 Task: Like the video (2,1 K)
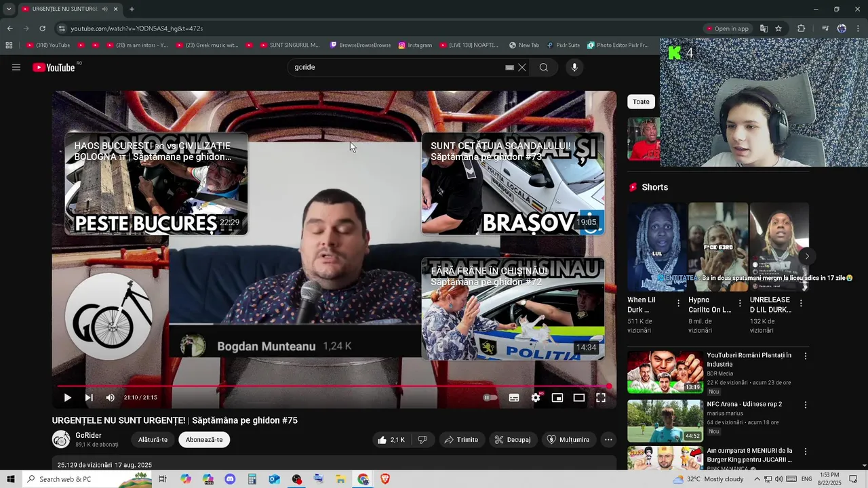tap(391, 440)
